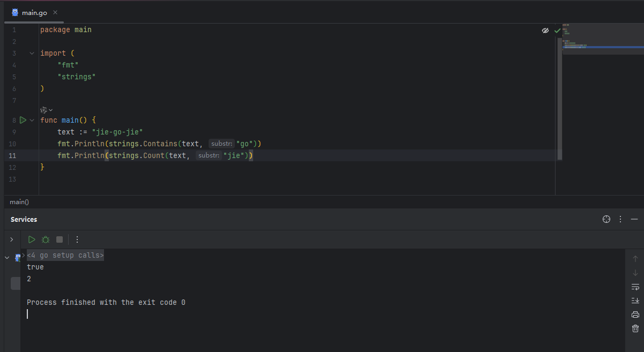The width and height of the screenshot is (644, 352).
Task: Click the output value '2' in console
Action: point(29,279)
